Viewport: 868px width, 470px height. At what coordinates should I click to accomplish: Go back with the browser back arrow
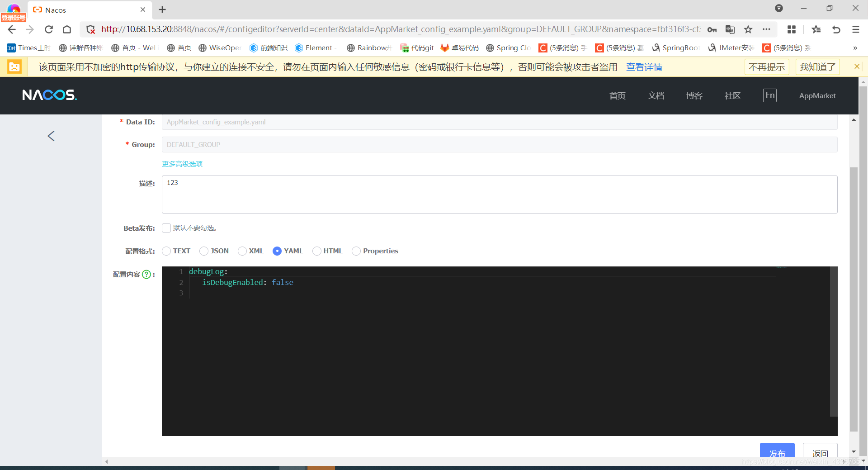point(12,29)
